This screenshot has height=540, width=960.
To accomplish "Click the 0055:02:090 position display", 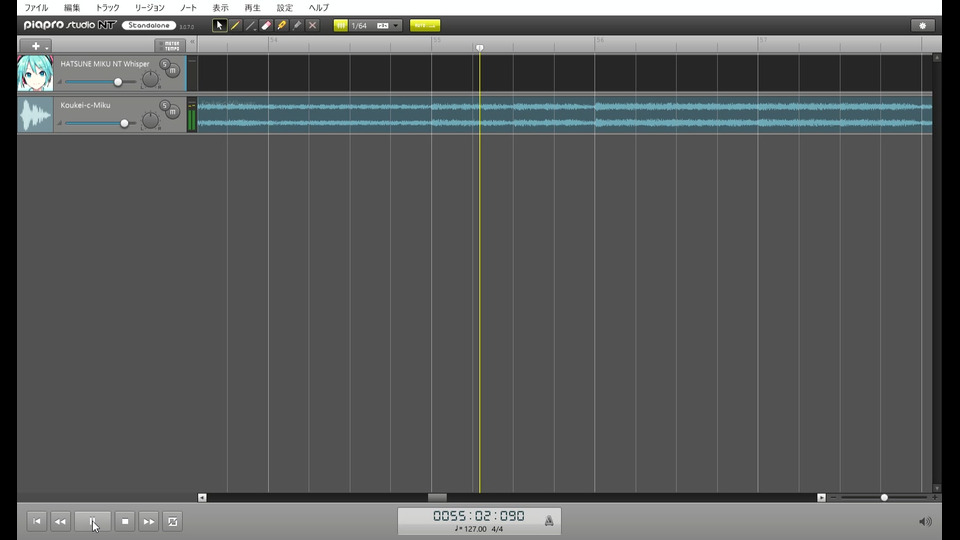I will point(479,516).
